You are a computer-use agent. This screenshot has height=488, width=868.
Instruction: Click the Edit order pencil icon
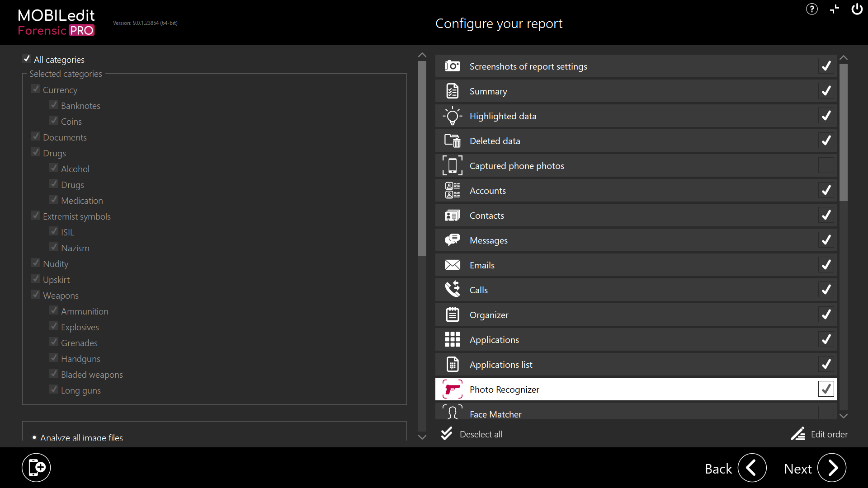coord(798,434)
